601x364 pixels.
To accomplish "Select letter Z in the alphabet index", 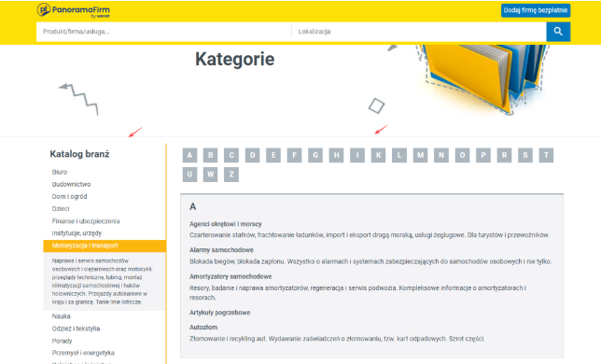I will click(x=231, y=175).
